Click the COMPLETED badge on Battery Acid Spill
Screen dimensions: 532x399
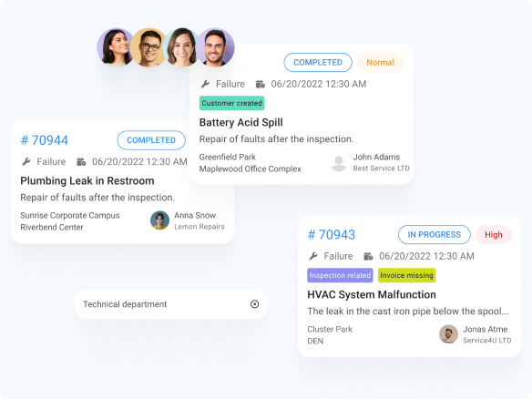tap(318, 63)
